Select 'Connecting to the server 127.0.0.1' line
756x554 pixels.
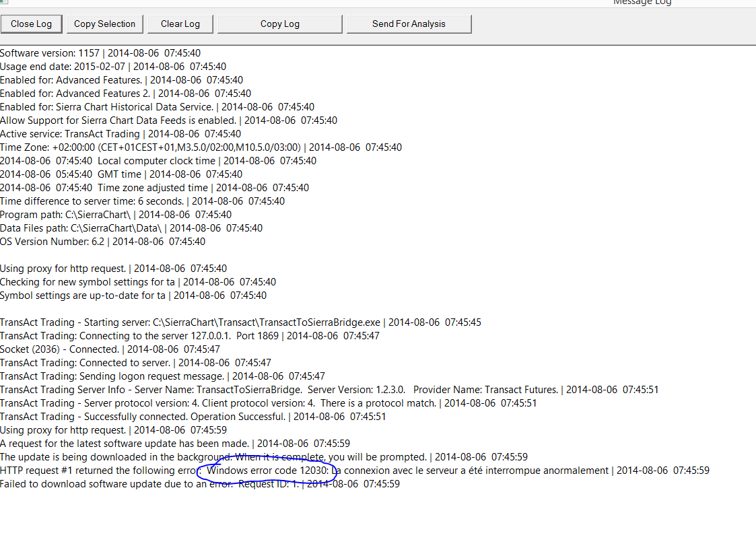[190, 337]
